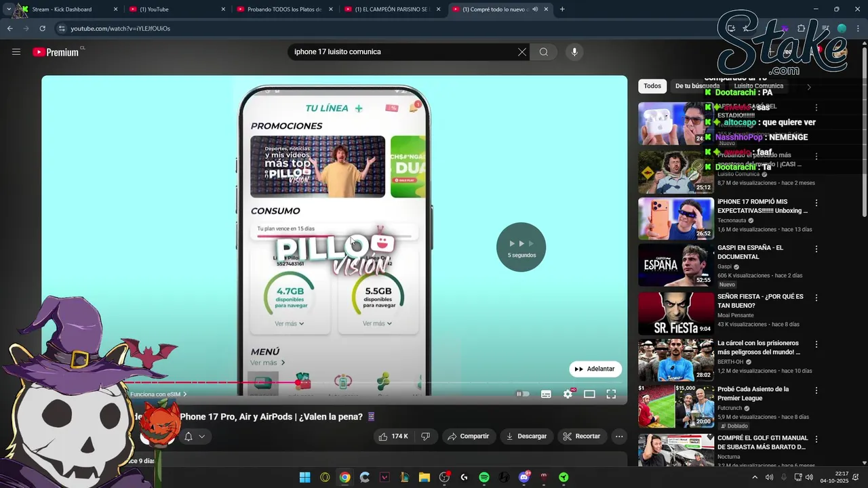Screen dimensions: 868x488
Task: Open 'La cárcel con los prisioneros más peligrosos' title
Action: click(759, 348)
